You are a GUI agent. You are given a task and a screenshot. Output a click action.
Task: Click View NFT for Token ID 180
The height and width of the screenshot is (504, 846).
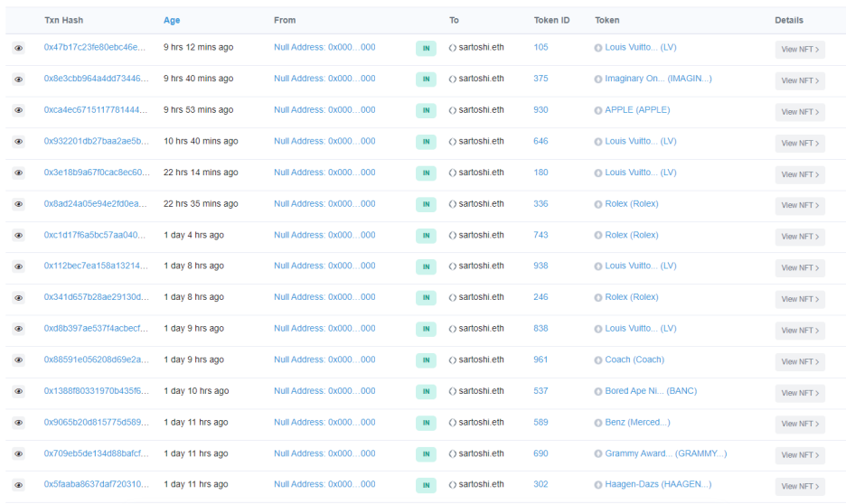click(x=800, y=174)
